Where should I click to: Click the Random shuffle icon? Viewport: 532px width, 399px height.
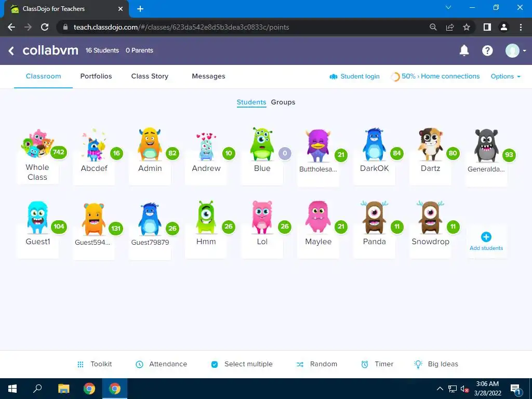coord(300,364)
